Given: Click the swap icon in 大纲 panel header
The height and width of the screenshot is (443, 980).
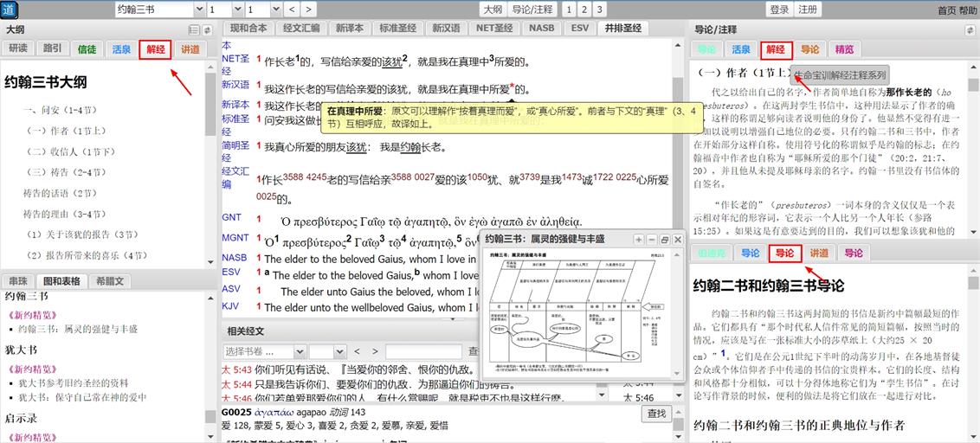Looking at the screenshot, I should [208, 29].
